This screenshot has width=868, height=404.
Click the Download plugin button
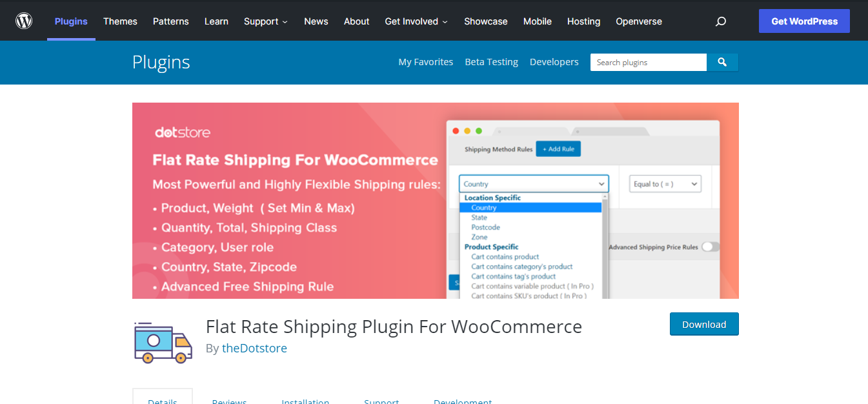click(704, 324)
